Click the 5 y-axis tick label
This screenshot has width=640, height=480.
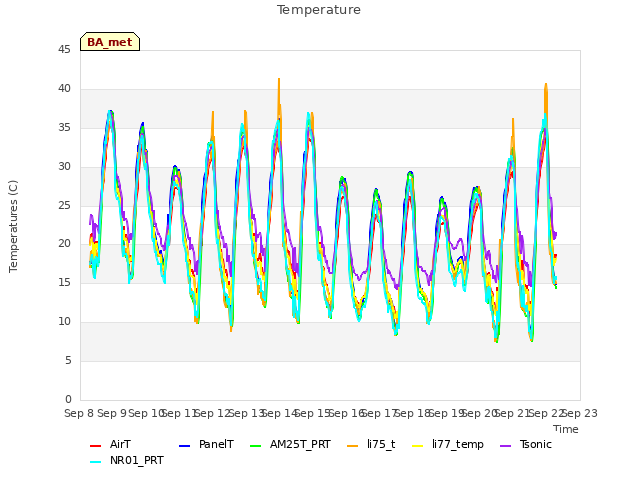68,360
